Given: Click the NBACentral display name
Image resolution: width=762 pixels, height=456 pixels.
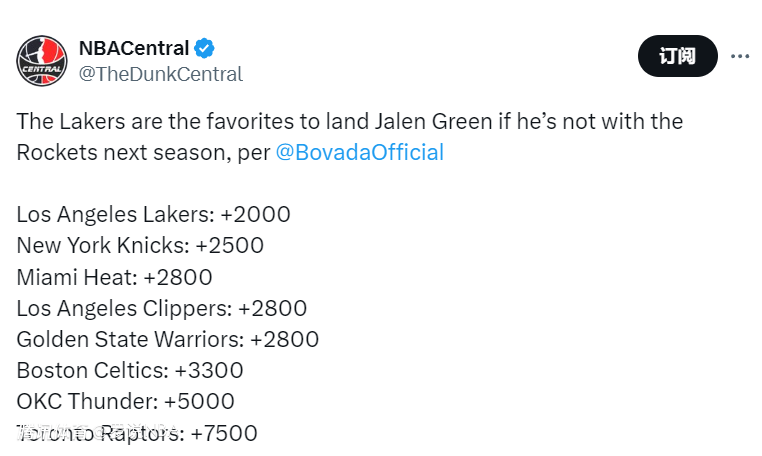Looking at the screenshot, I should click(133, 48).
